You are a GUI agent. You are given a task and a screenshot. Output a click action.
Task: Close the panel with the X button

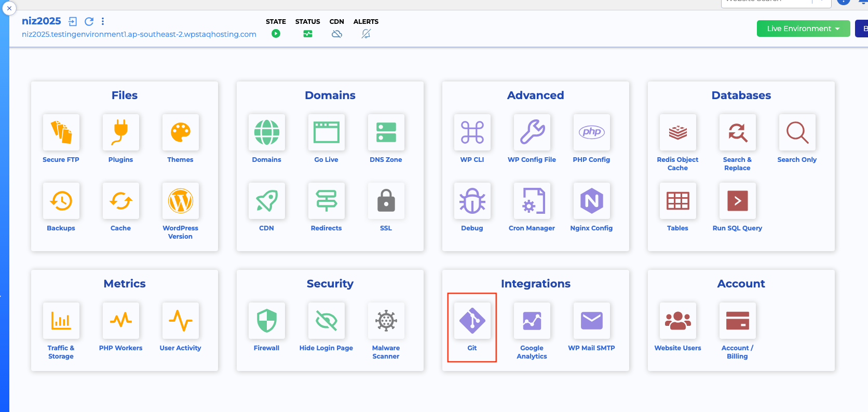[9, 8]
